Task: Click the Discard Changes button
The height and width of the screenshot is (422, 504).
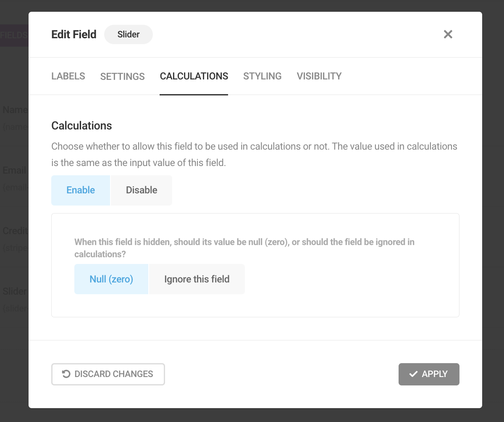Action: (x=108, y=374)
